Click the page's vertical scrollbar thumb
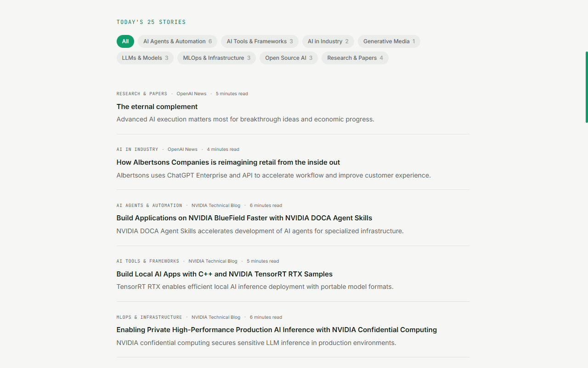The height and width of the screenshot is (368, 588). 587,87
